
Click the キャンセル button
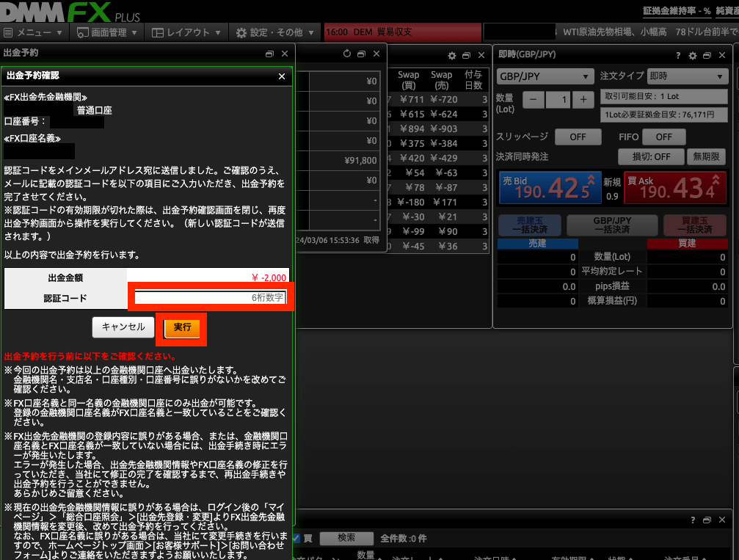[x=123, y=327]
